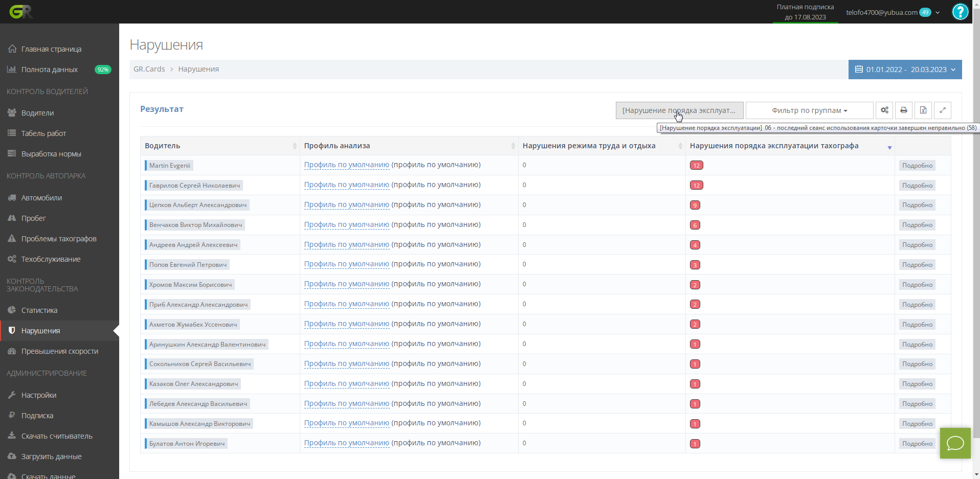This screenshot has width=980, height=479.
Task: Open driver Приб Александр Александрович
Action: point(198,305)
